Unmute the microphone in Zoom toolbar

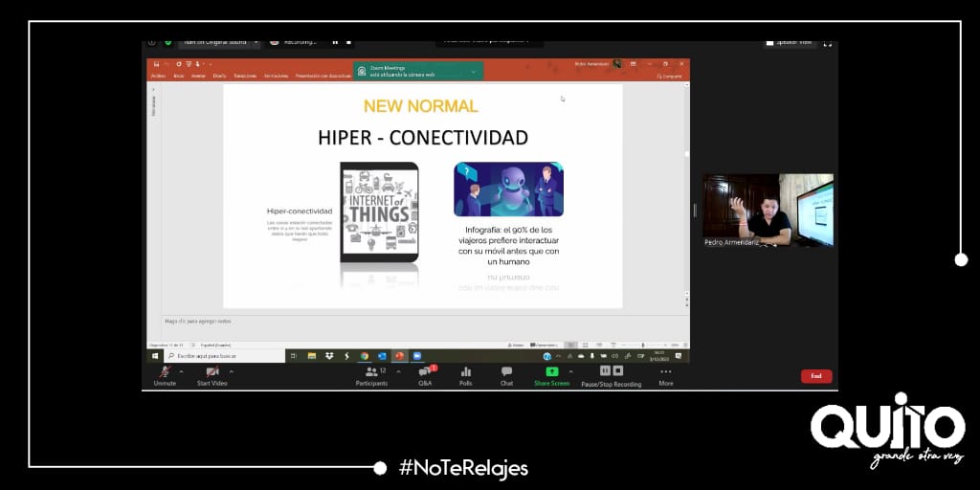point(165,373)
